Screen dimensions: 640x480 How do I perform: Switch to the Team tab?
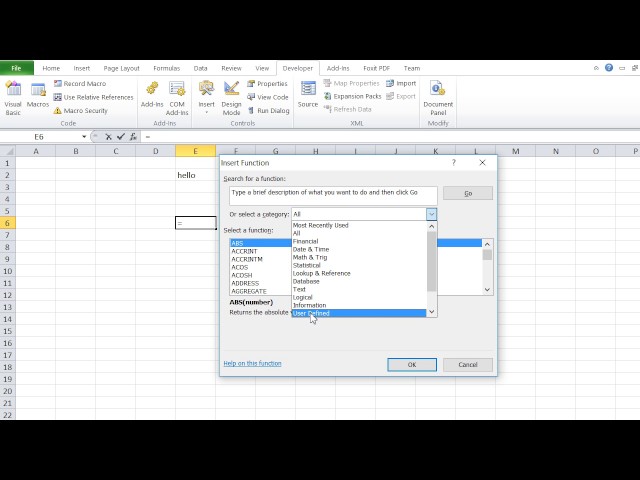(412, 68)
